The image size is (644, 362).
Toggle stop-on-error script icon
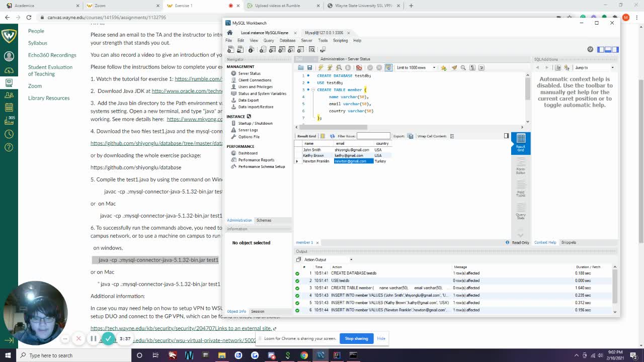pos(359,67)
